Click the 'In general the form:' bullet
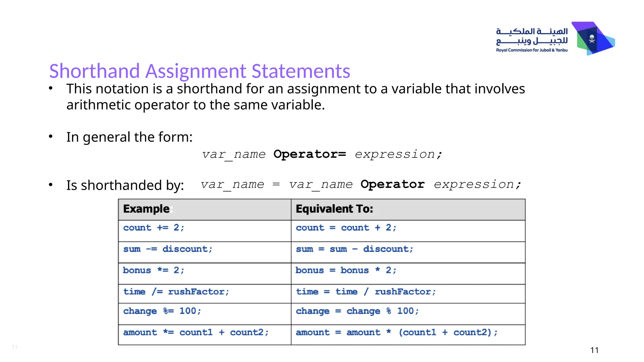 pos(129,137)
